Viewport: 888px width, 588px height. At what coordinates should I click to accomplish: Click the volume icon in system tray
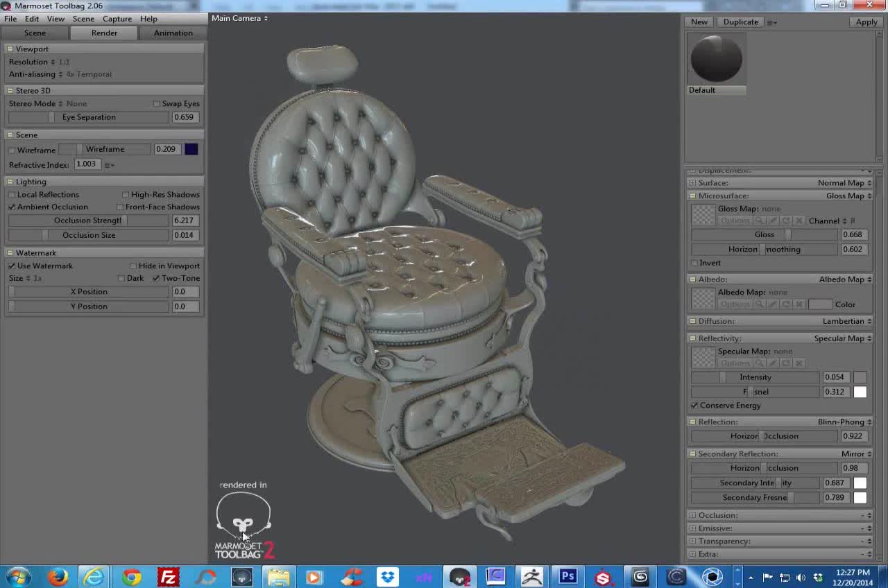tap(801, 577)
